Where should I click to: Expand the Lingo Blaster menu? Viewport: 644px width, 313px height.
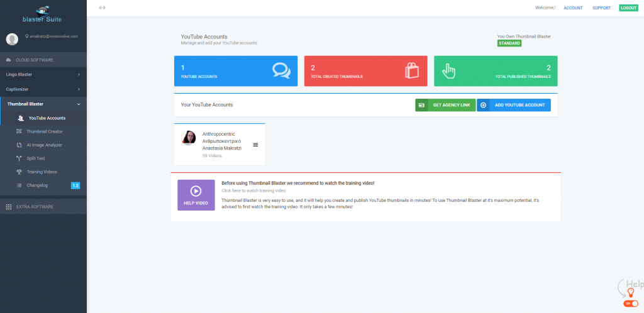43,75
